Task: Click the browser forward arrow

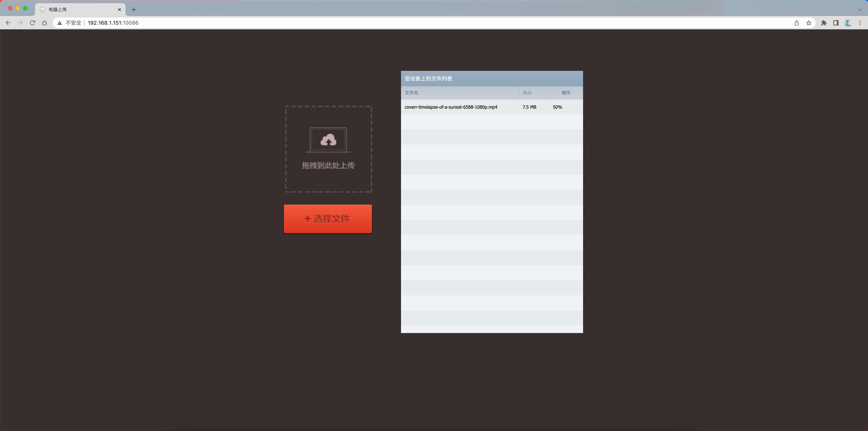Action: (21, 23)
